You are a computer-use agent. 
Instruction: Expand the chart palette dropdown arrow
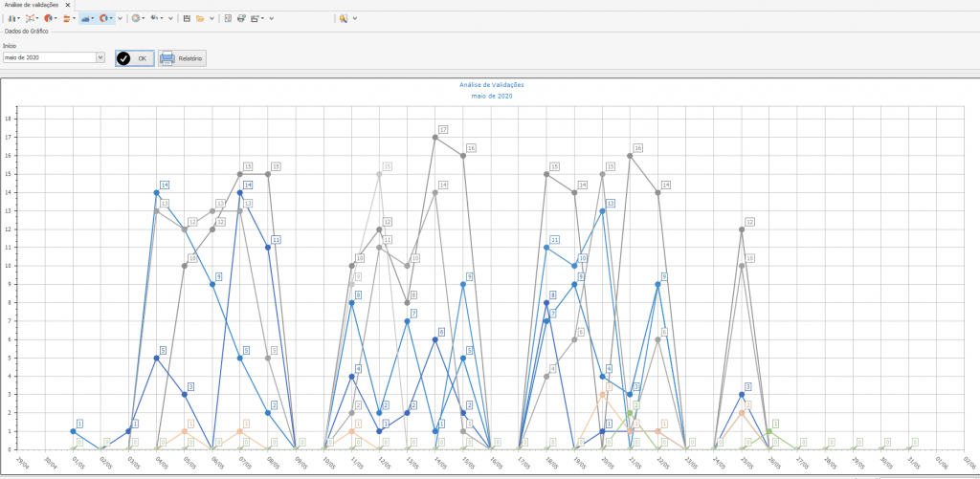click(145, 18)
